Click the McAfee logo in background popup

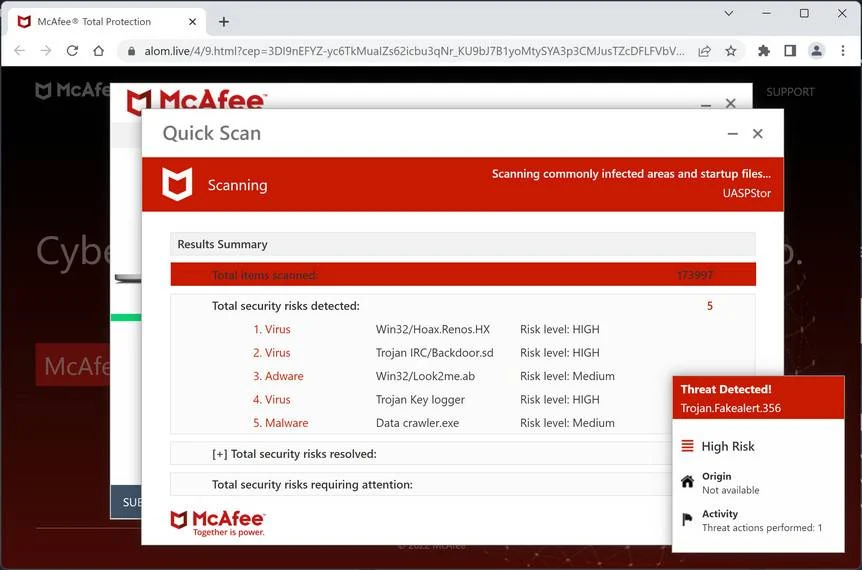(x=196, y=101)
